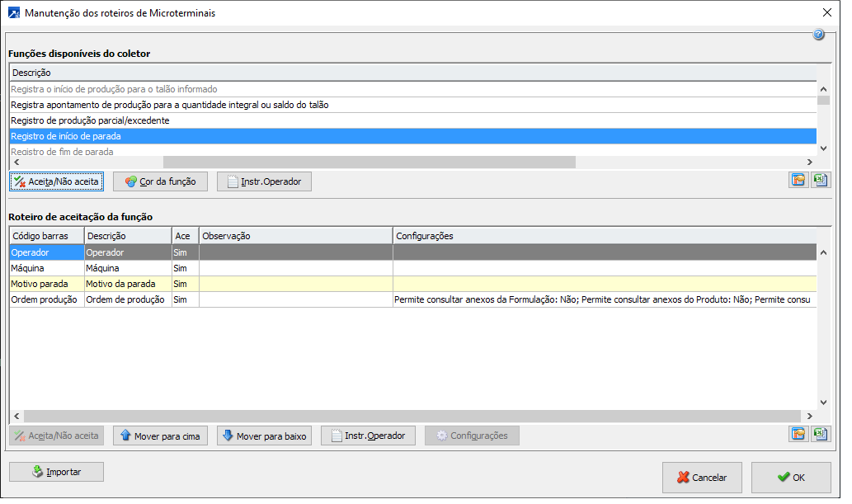This screenshot has width=852, height=504.
Task: Export upper function list to Excel
Action: click(821, 180)
